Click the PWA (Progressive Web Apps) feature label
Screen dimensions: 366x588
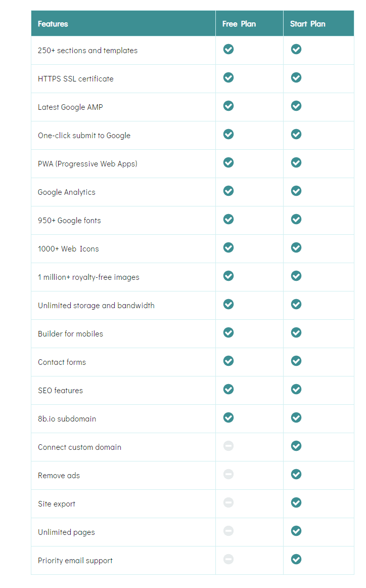coord(87,164)
